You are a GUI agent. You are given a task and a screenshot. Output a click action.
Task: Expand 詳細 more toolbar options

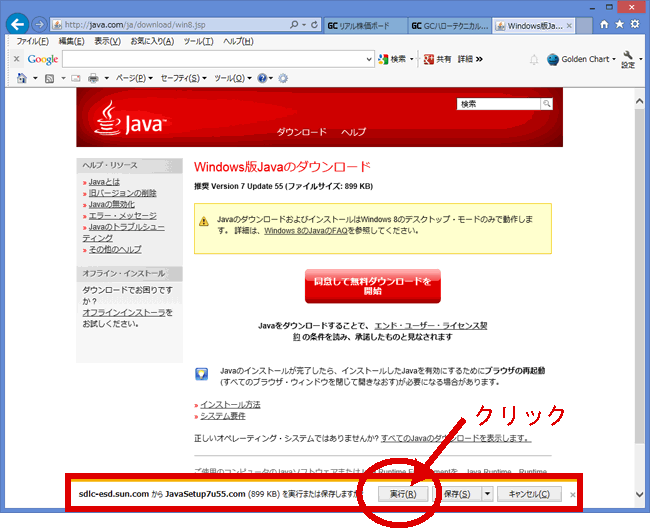(470, 59)
